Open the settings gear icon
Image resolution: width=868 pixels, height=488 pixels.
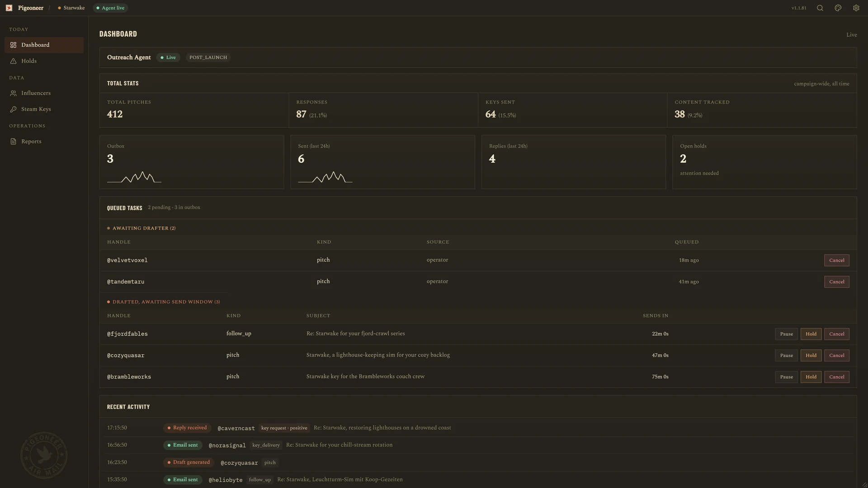pos(856,8)
